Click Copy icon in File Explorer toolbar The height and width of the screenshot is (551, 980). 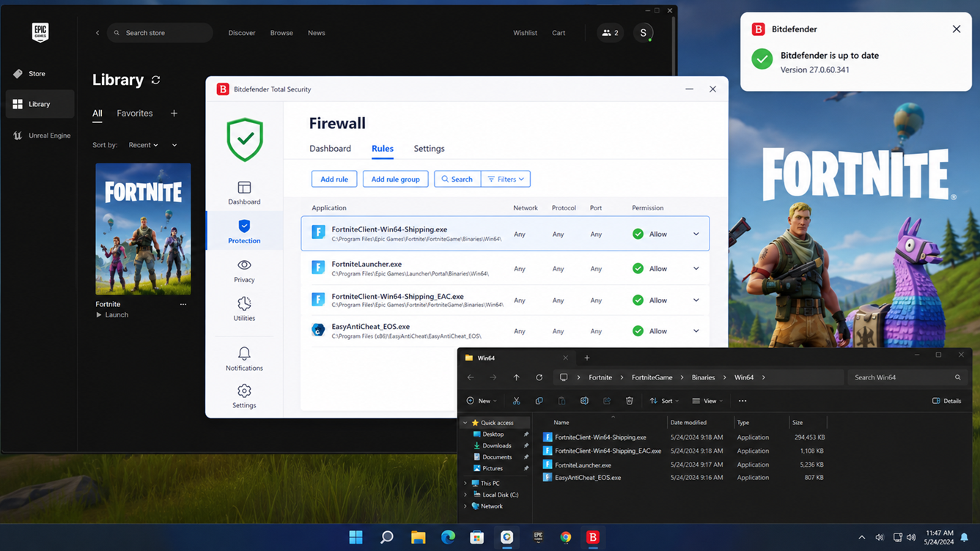click(x=539, y=401)
